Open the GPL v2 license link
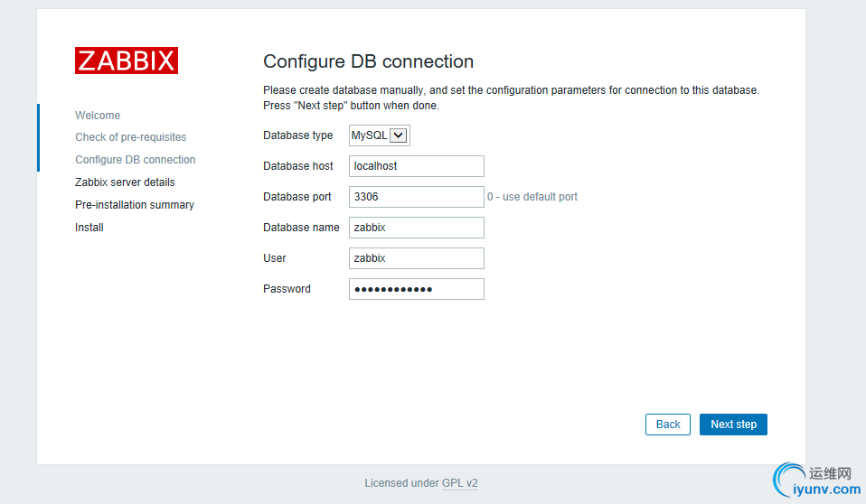This screenshot has width=866, height=504. point(459,483)
